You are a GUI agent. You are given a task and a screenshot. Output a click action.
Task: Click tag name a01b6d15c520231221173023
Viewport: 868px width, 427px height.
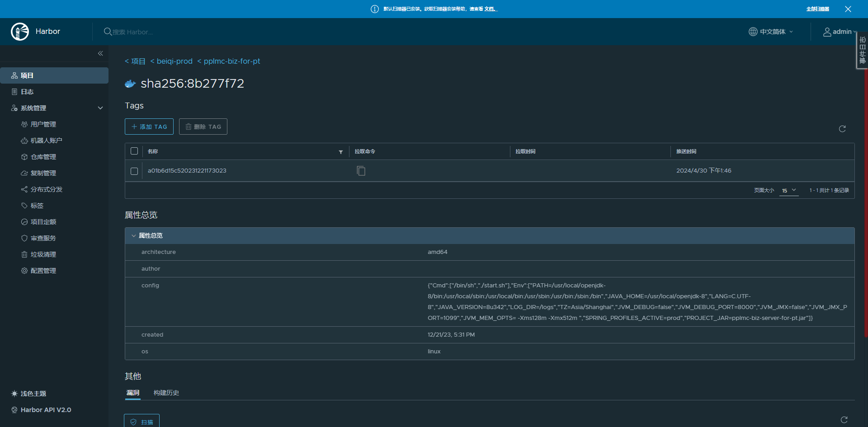(x=187, y=171)
